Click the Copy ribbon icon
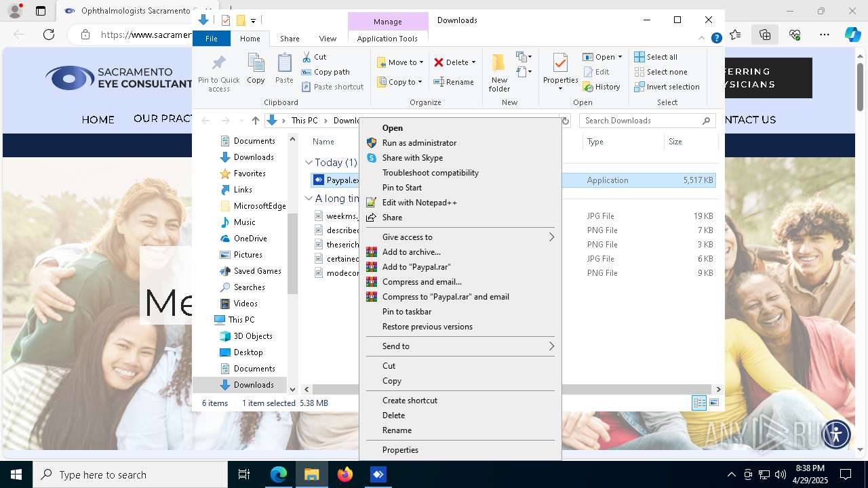868x488 pixels. 256,69
